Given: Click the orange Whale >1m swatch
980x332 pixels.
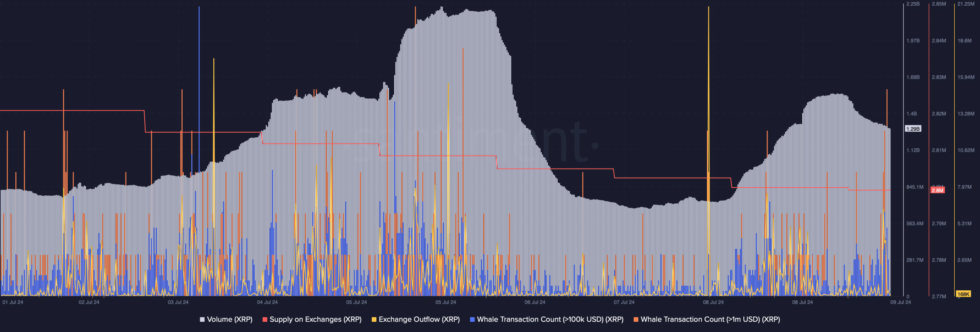Looking at the screenshot, I should point(636,319).
